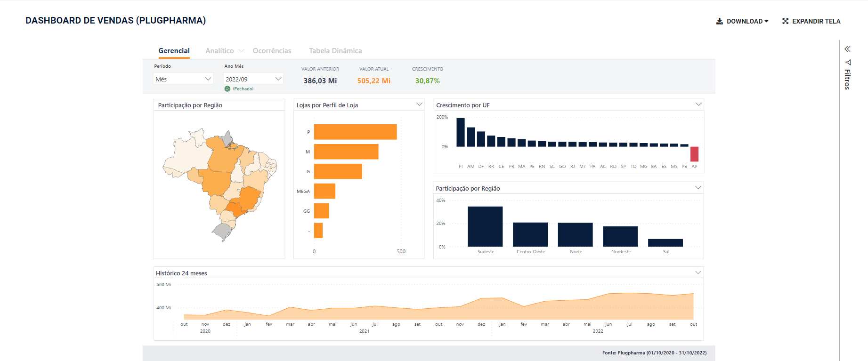Click green Fechado status check icon

tap(227, 89)
